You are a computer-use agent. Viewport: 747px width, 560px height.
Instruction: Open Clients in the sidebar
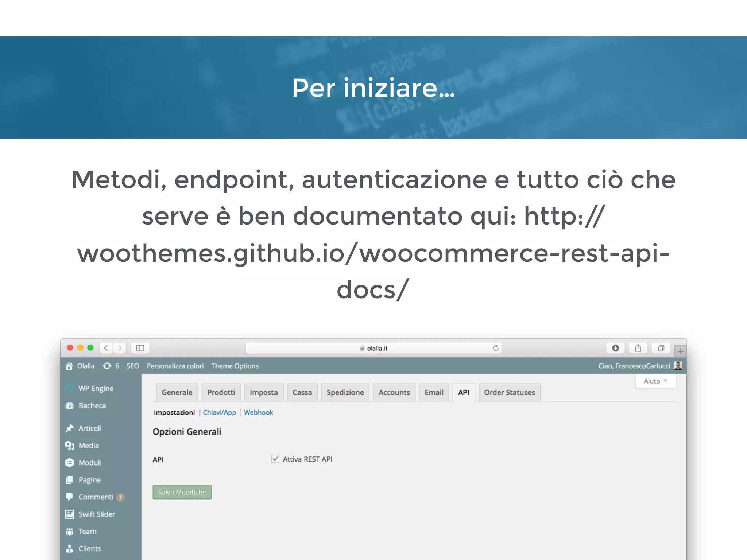[x=89, y=548]
